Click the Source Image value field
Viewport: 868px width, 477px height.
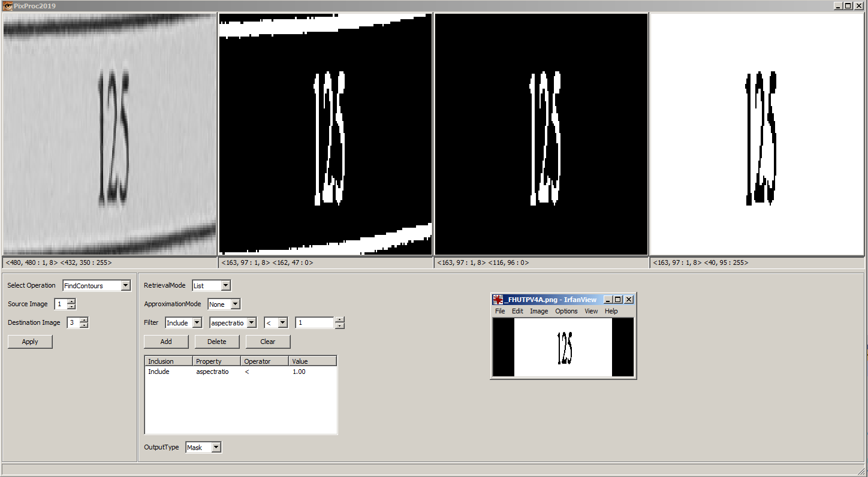click(x=61, y=304)
